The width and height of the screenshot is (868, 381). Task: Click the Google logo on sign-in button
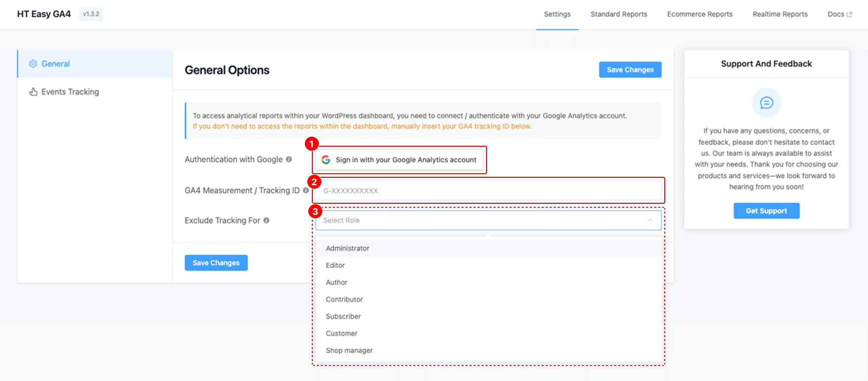click(326, 160)
